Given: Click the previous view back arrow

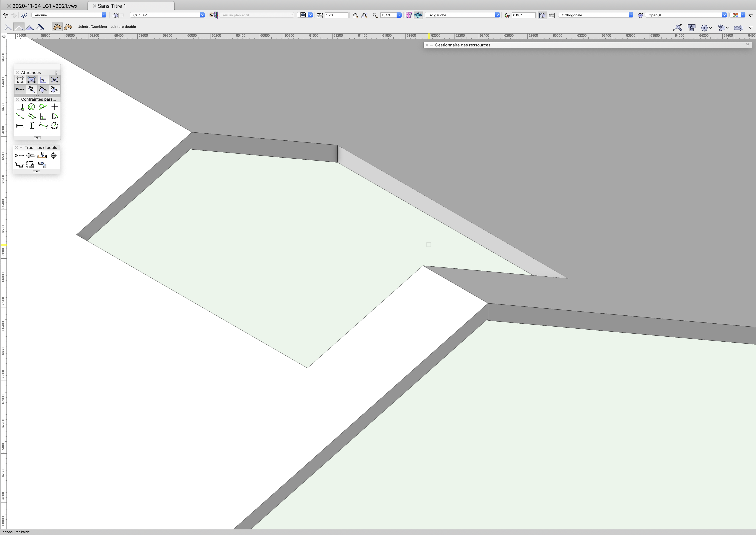Looking at the screenshot, I should [5, 15].
